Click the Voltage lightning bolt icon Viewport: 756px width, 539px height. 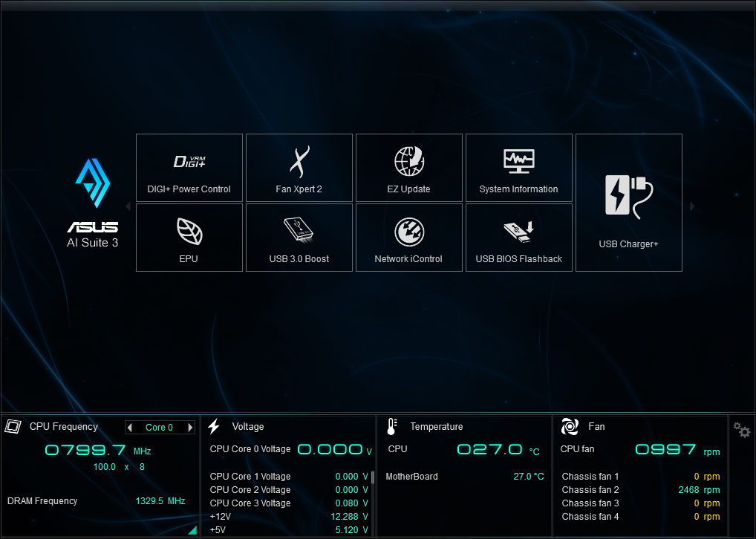click(x=214, y=426)
